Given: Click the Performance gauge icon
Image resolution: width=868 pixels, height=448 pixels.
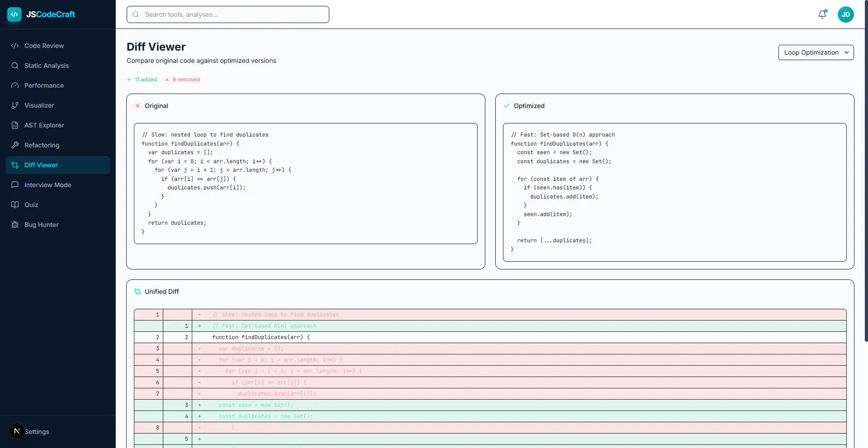Looking at the screenshot, I should tap(15, 85).
